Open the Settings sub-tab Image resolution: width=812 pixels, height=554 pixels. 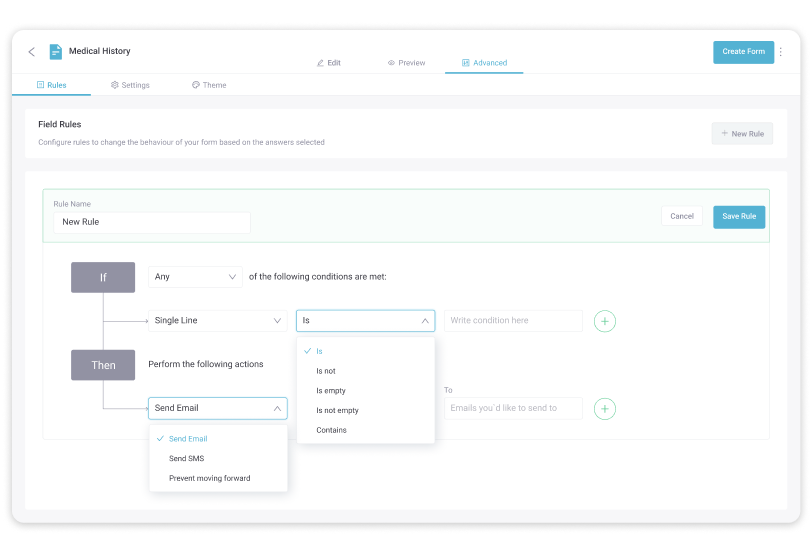tap(130, 85)
